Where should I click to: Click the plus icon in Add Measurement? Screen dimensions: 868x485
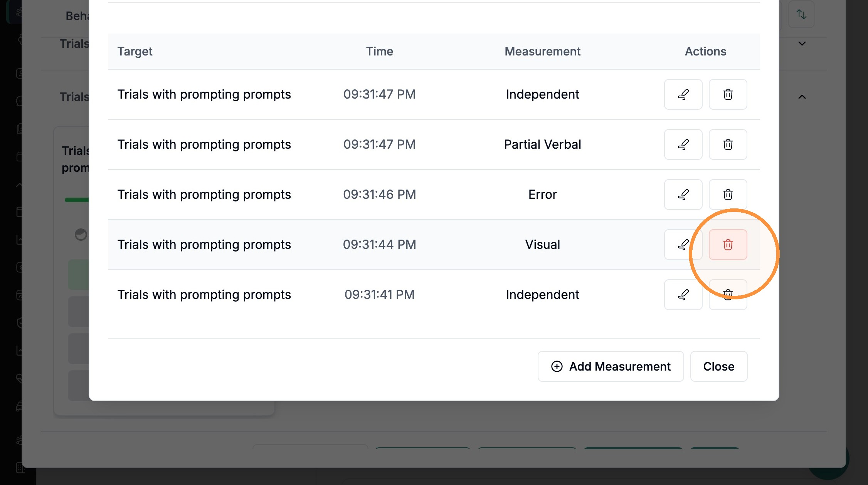coord(557,366)
